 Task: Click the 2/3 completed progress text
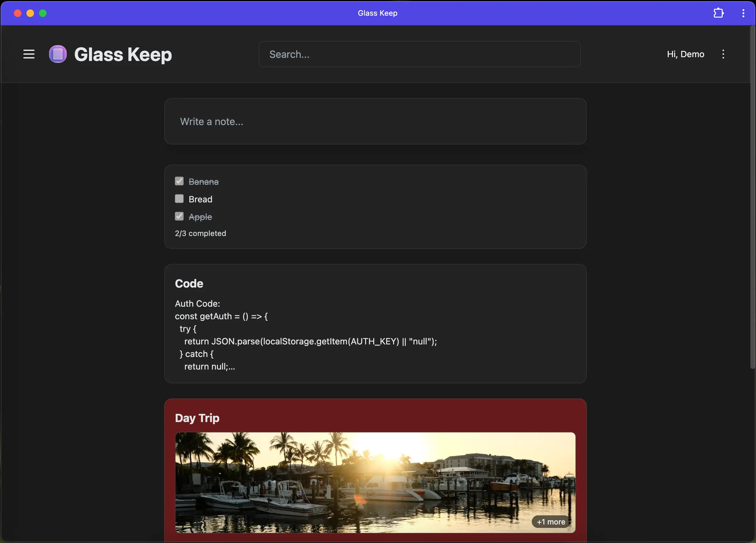pyautogui.click(x=200, y=233)
